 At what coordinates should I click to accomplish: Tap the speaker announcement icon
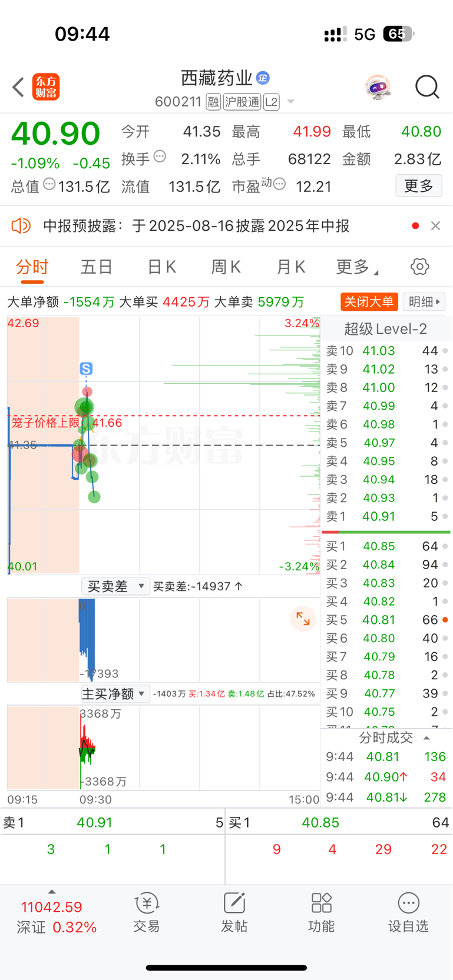[x=21, y=225]
